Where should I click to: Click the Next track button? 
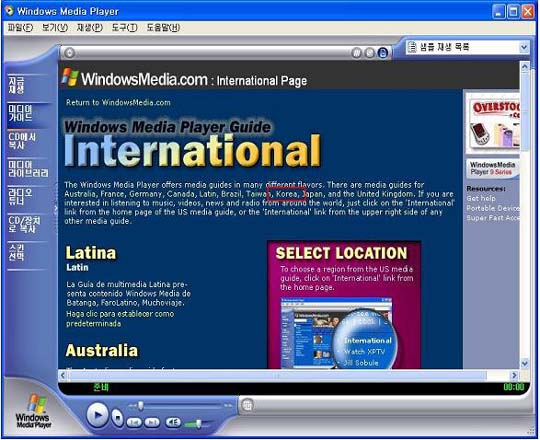pos(152,422)
